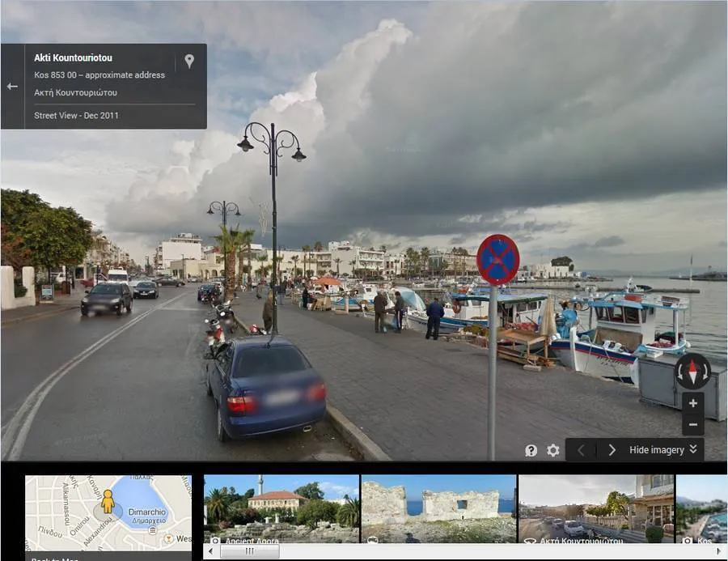
Task: Click the Alikarnassou street label on mini map
Action: pos(65,504)
